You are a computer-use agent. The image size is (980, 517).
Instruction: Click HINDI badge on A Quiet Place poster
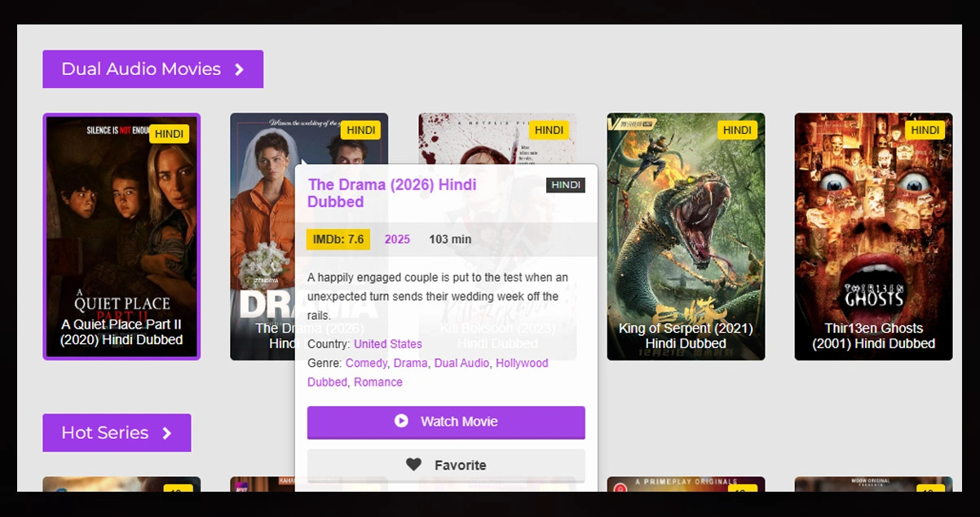click(169, 134)
